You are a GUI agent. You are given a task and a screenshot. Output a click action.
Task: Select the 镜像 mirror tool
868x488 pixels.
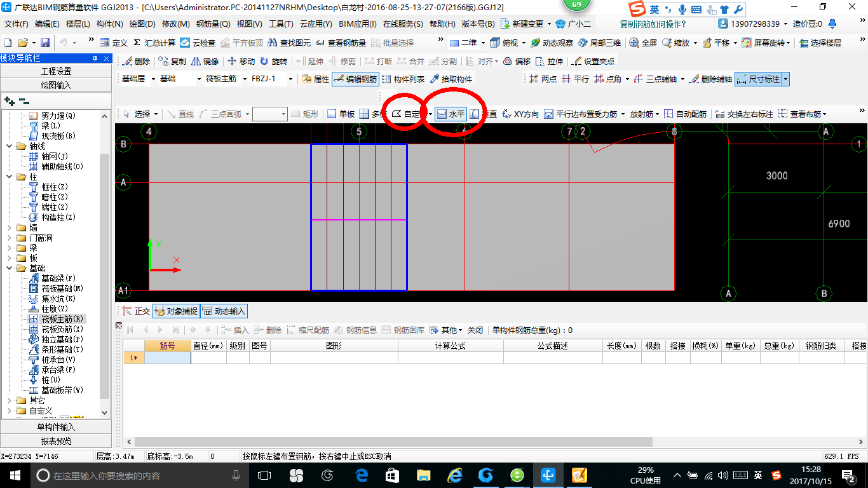(205, 62)
